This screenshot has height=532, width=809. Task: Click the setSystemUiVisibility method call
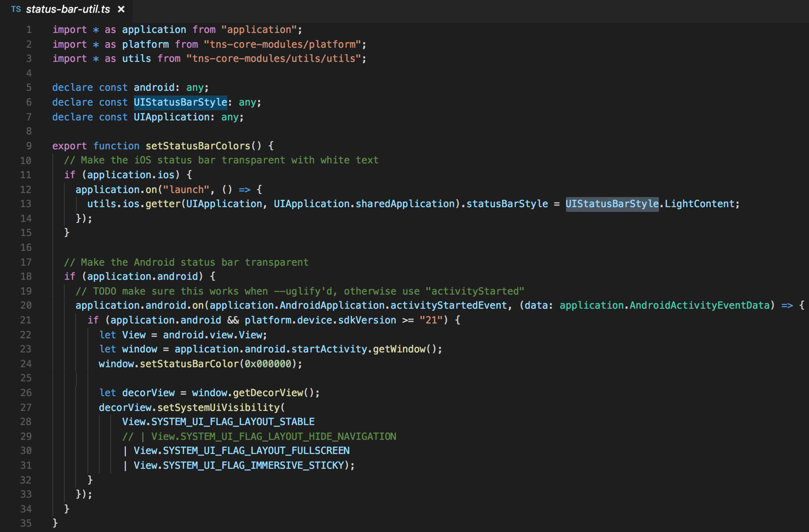[x=218, y=407]
